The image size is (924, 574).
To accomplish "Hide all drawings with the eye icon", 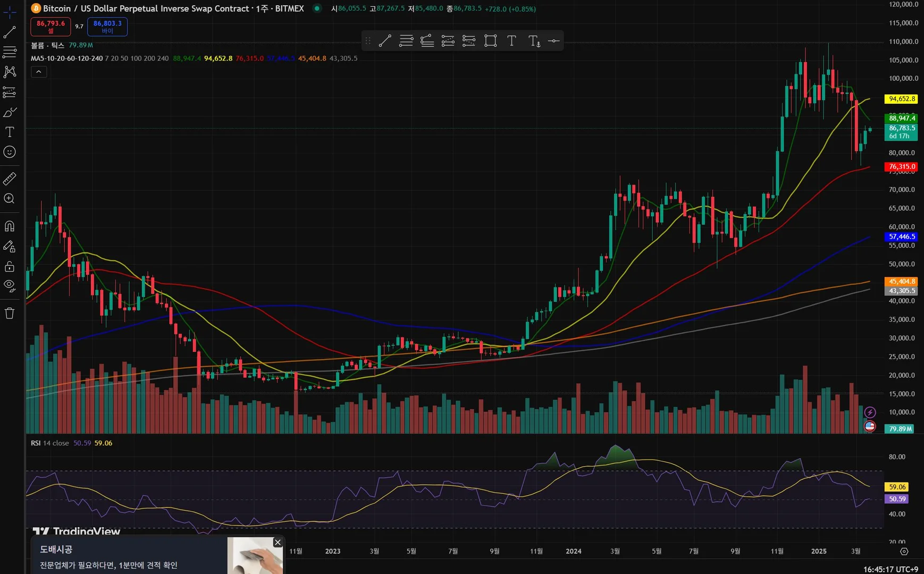I will (x=10, y=286).
